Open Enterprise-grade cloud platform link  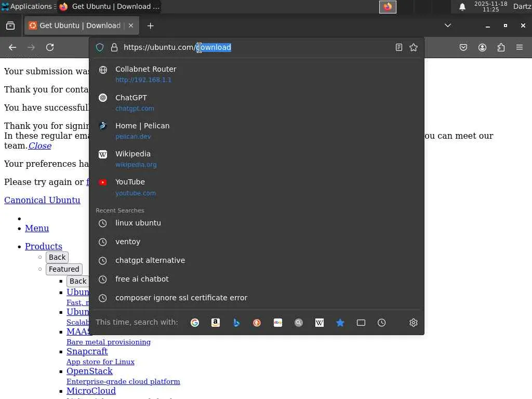pos(123,382)
